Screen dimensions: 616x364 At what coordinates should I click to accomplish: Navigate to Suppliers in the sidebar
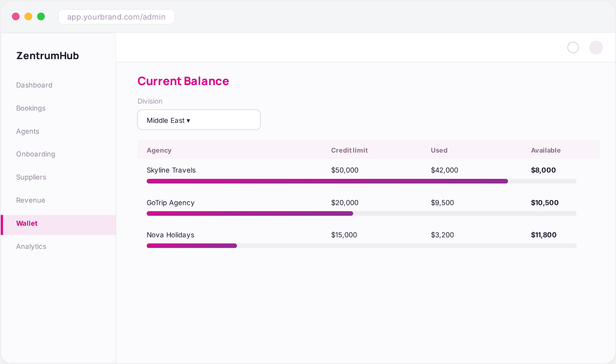click(x=31, y=177)
